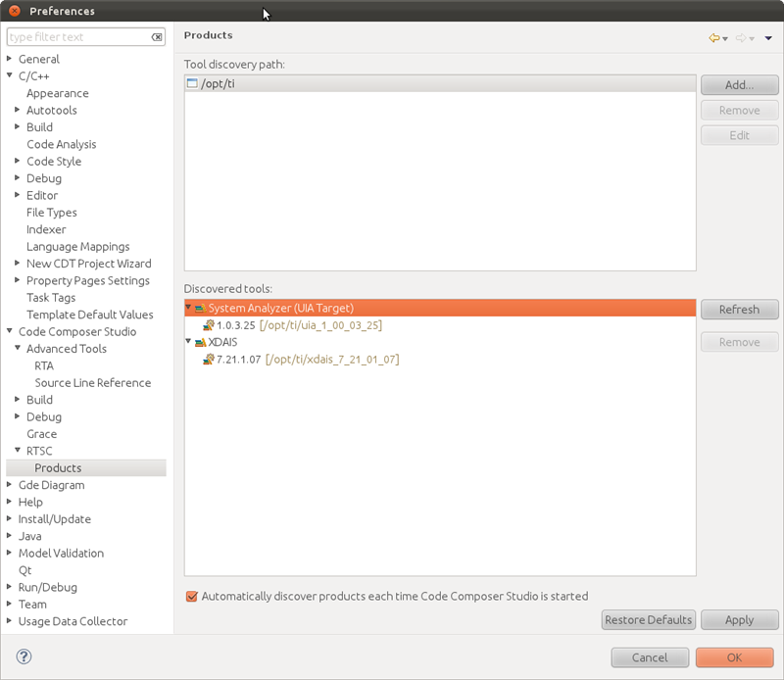Image resolution: width=784 pixels, height=680 pixels.
Task: Expand the Model Validation node
Action: (x=9, y=552)
